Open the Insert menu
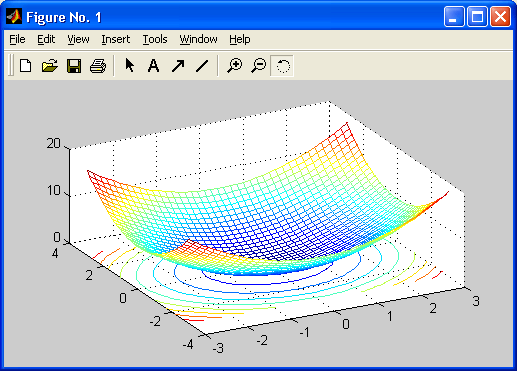Image resolution: width=517 pixels, height=371 pixels. 116,39
